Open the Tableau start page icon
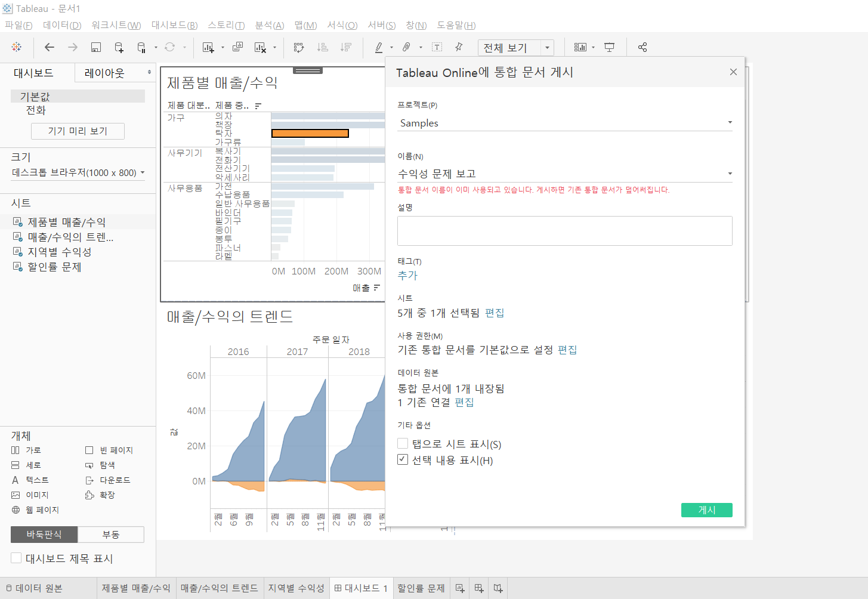 point(17,47)
